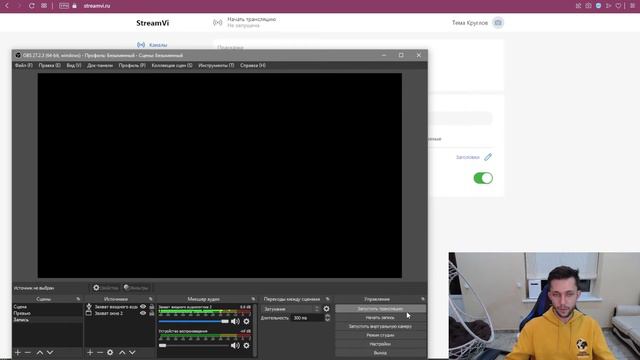This screenshot has width=640, height=360.
Task: Go back with the browser back arrow
Action: pyautogui.click(x=7, y=6)
